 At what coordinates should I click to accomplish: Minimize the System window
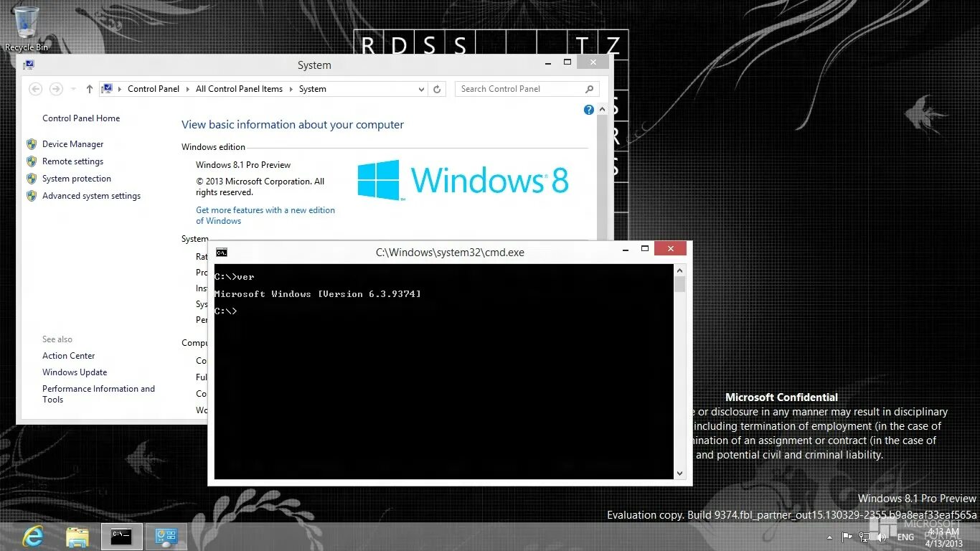point(547,62)
